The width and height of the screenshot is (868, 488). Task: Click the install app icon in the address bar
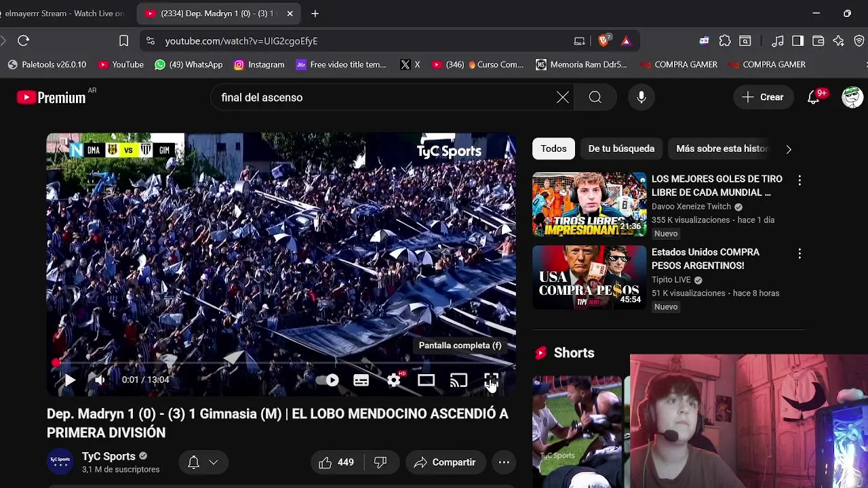pyautogui.click(x=579, y=41)
